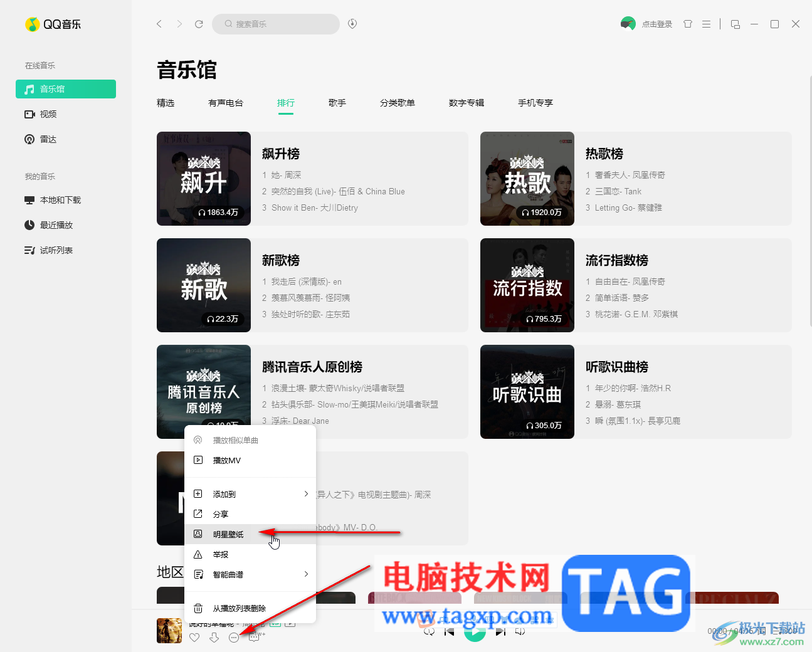812x652 pixels.
Task: Like the current song with heart icon
Action: (x=194, y=638)
